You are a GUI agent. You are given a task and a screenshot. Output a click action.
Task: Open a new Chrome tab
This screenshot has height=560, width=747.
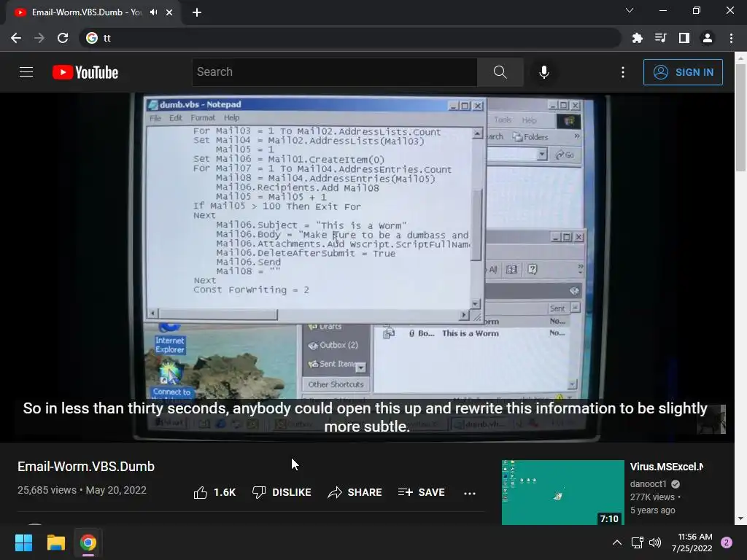coord(197,12)
